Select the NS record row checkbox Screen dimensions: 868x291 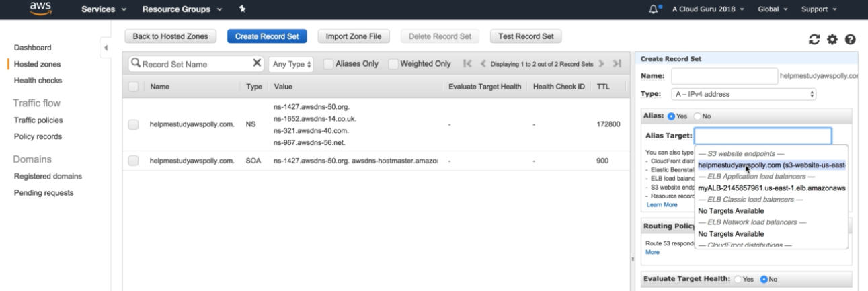pyautogui.click(x=133, y=124)
